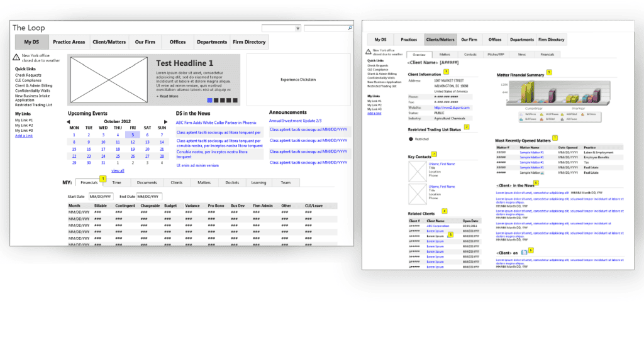Switch to the Documents tab under MY
Viewport: 644px width, 362px height.
pyautogui.click(x=147, y=183)
